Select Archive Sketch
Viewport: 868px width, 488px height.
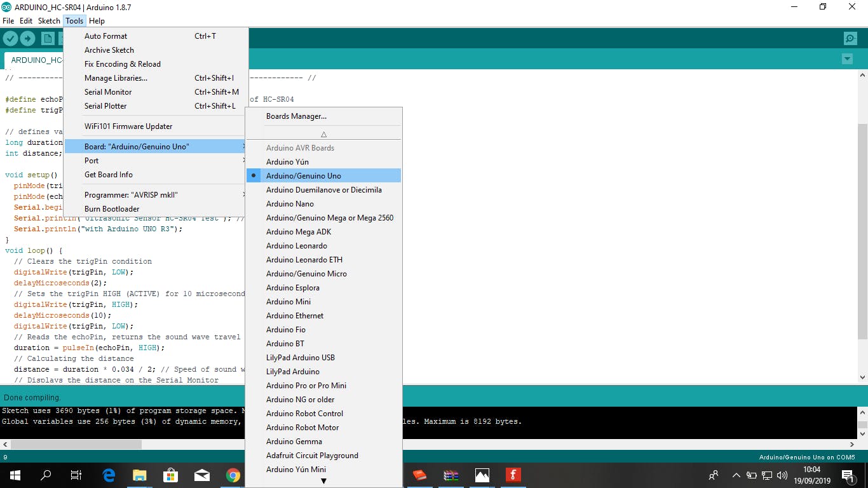[x=156, y=50]
